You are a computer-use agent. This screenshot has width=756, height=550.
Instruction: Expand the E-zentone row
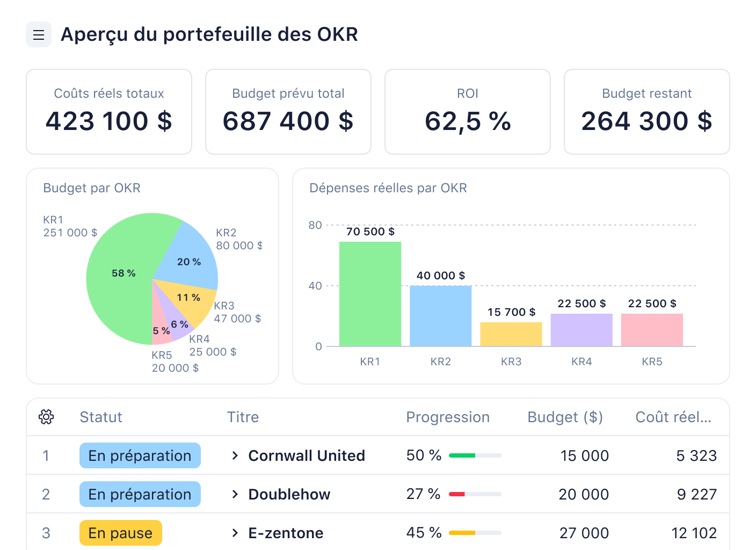tap(235, 533)
